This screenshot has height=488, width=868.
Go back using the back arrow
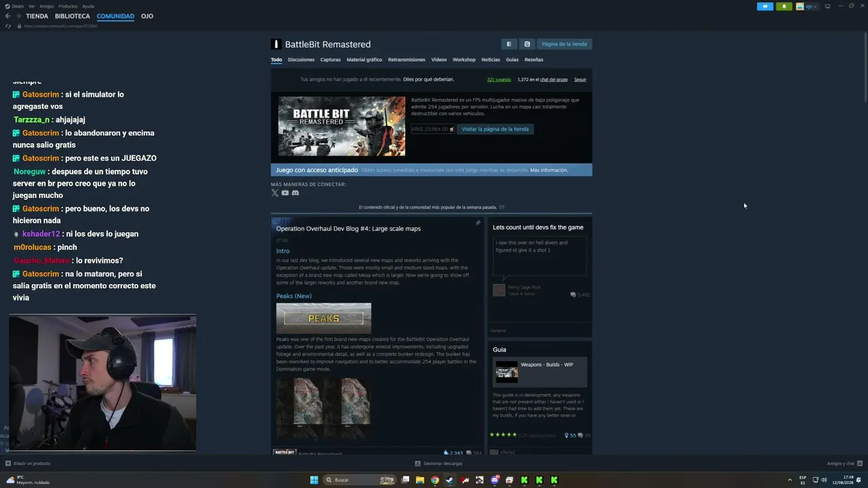[x=7, y=16]
